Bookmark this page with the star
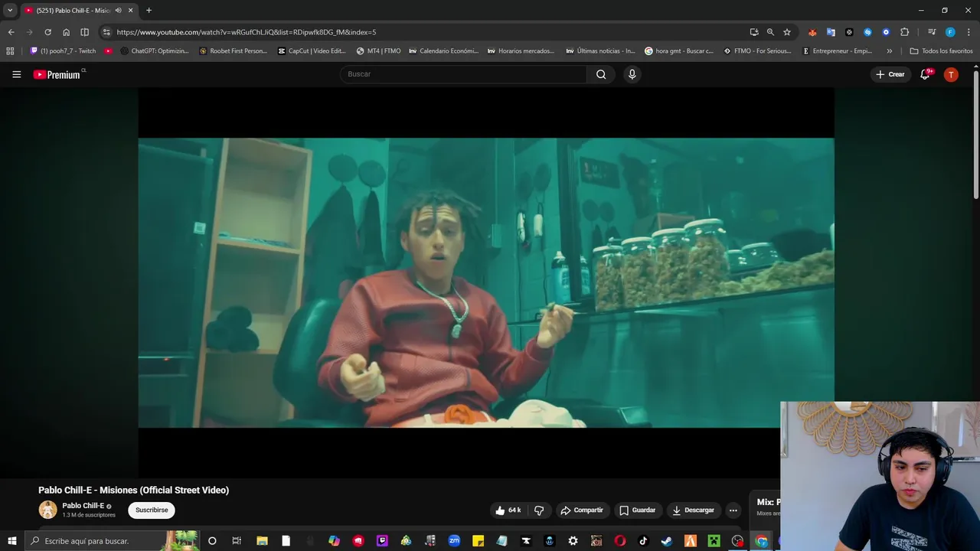980x551 pixels. click(x=786, y=32)
